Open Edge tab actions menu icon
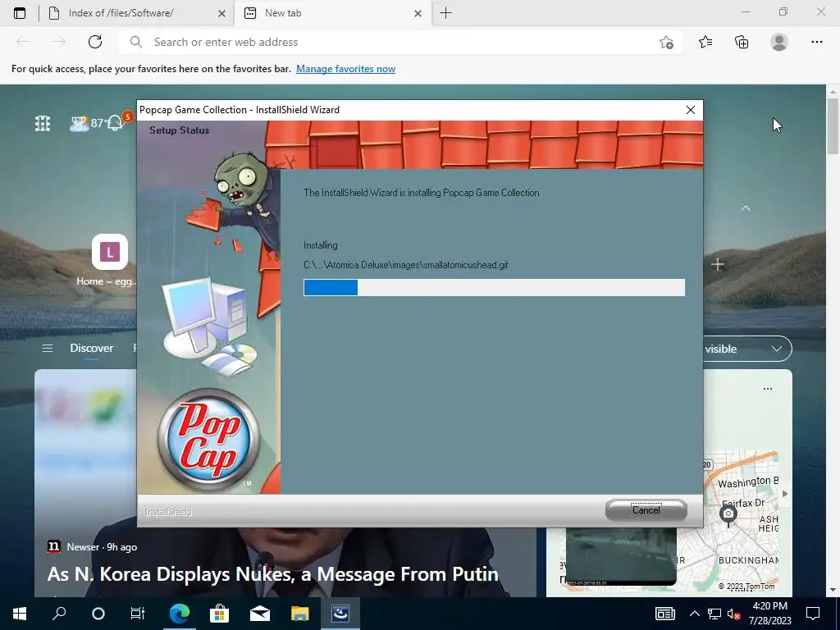The width and height of the screenshot is (840, 630). (x=20, y=13)
